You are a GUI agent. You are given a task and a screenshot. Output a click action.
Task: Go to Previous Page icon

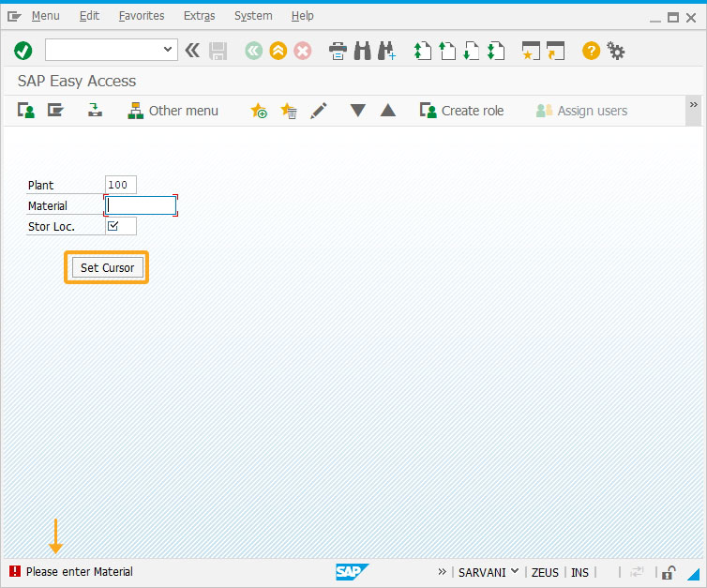[x=447, y=51]
